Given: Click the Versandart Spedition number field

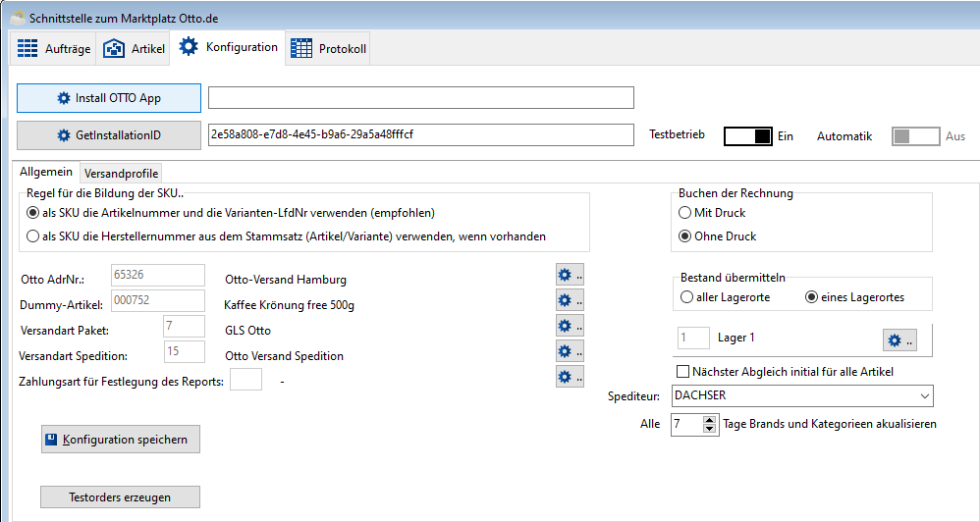Looking at the screenshot, I should 185,351.
